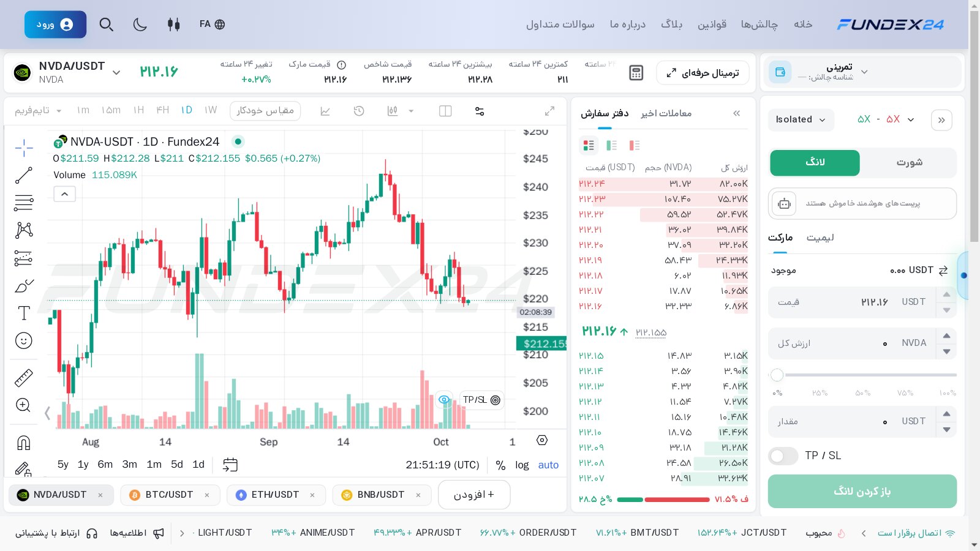This screenshot has height=551, width=980.
Task: Click the open long position button
Action: (862, 492)
